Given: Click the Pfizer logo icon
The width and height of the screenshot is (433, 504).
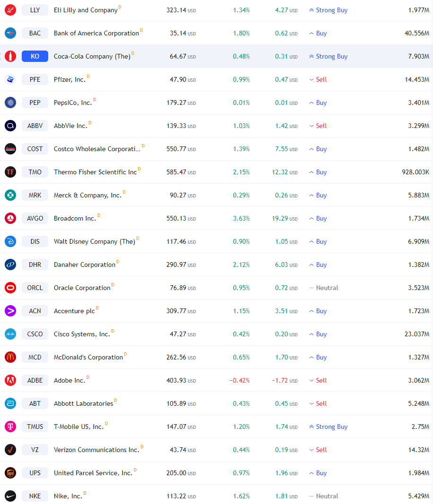Looking at the screenshot, I should tap(10, 79).
